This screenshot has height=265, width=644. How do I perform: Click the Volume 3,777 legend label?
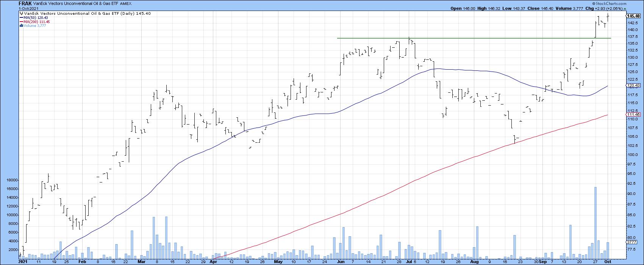tap(35, 26)
